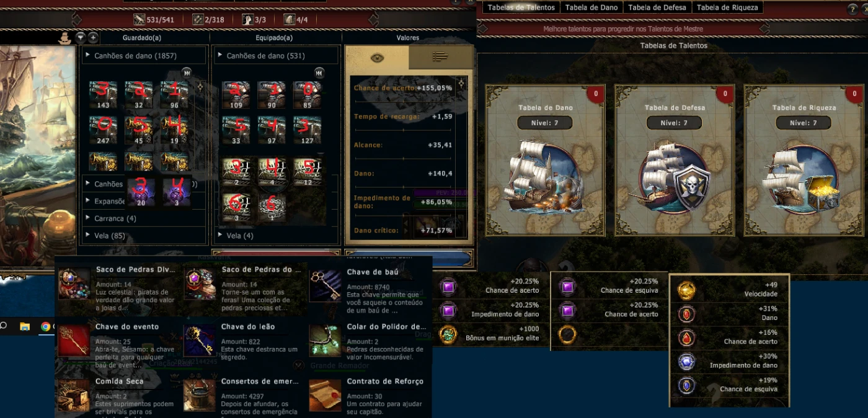
Task: Select the purple orb item with count 20
Action: (x=141, y=192)
